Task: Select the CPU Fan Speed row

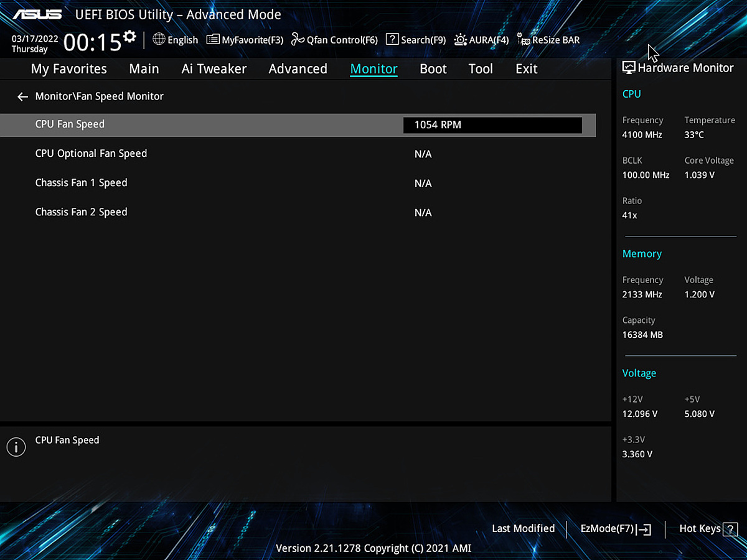Action: coord(298,125)
